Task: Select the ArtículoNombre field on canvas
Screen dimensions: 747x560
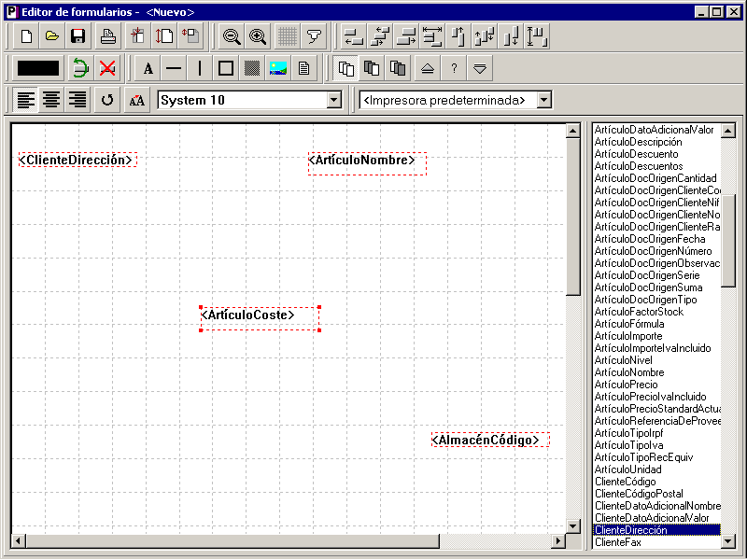Action: point(367,163)
